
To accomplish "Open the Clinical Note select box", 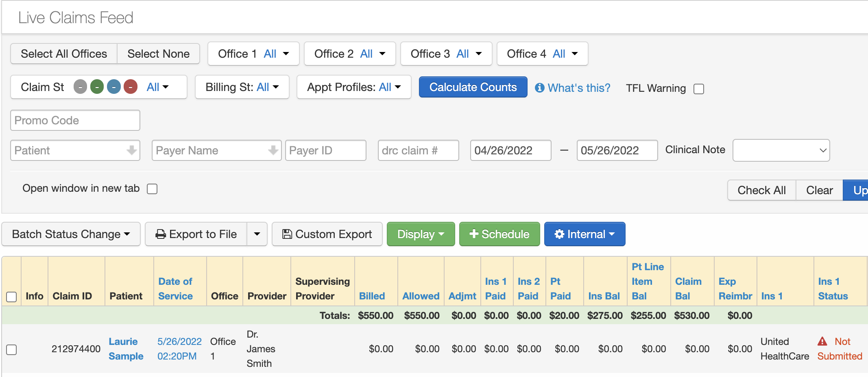I will [781, 150].
